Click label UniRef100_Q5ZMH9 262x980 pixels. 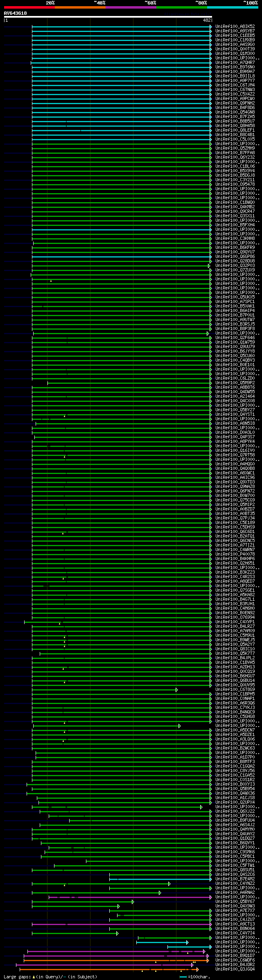[235, 148]
